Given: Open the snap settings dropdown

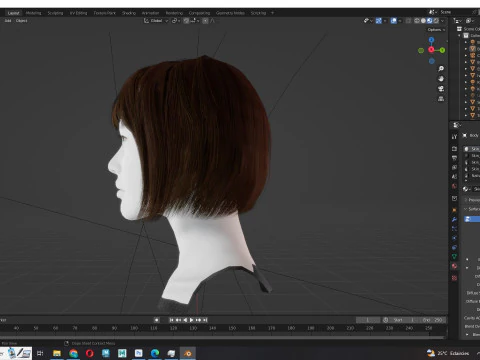Looking at the screenshot, I should [x=195, y=21].
